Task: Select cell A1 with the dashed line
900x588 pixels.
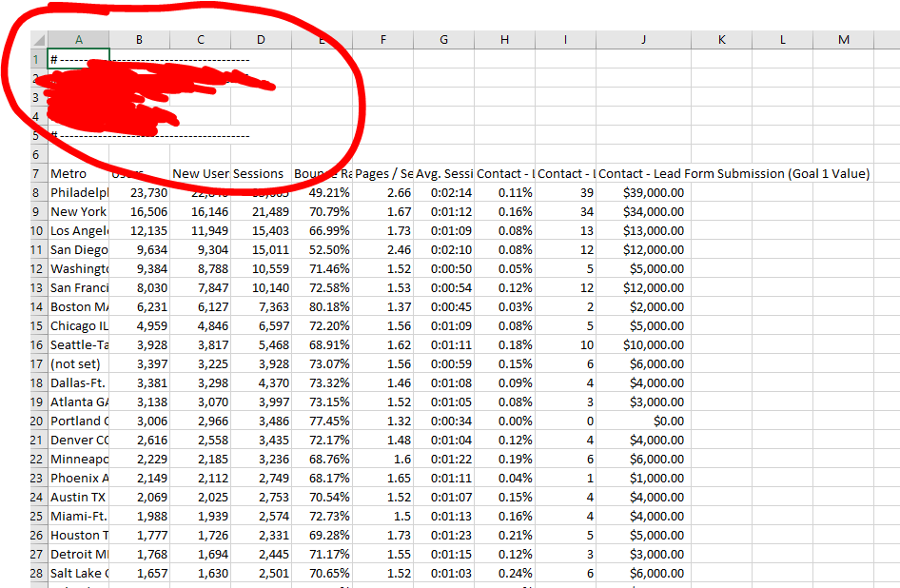Action: 78,59
